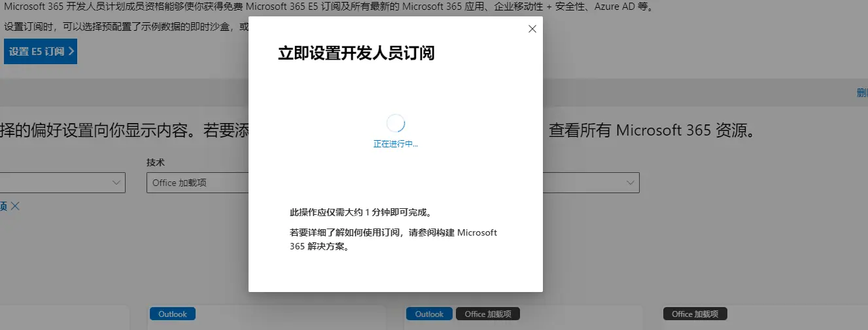The width and height of the screenshot is (868, 330).
Task: Open the 构建 Microsoft 365 解决方案 reference
Action: pyautogui.click(x=393, y=240)
